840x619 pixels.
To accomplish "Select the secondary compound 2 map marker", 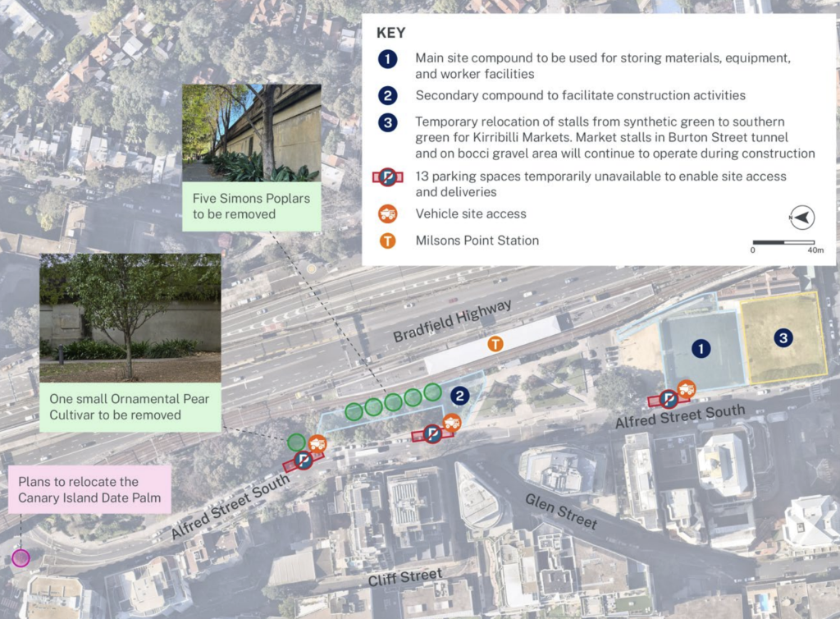I will click(460, 397).
